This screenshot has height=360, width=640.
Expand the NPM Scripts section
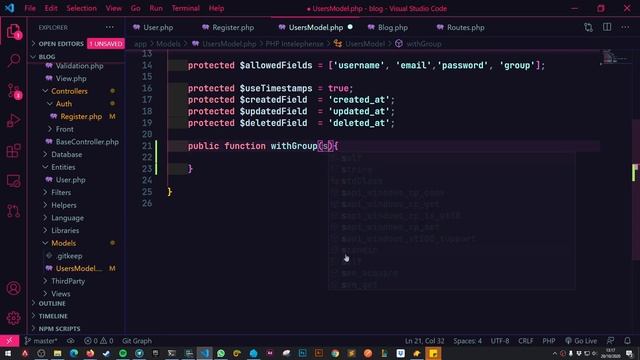point(59,329)
